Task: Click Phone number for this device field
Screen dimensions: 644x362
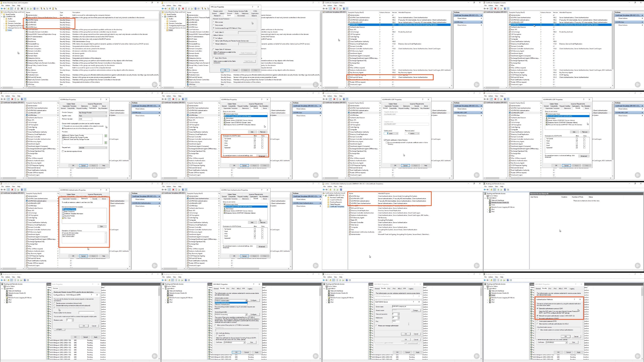Action: 87,313
